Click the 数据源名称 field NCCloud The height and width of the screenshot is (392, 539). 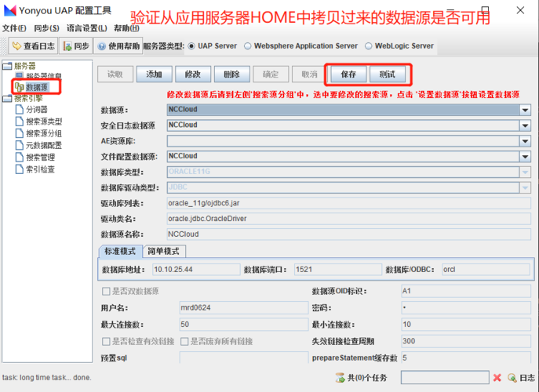(x=349, y=234)
